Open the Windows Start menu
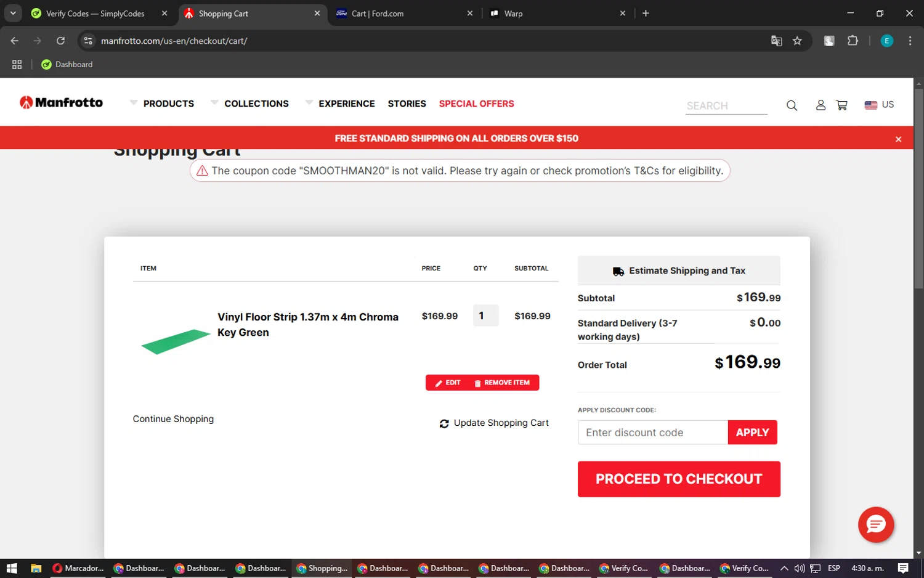Screen dimensions: 924x578 point(11,568)
